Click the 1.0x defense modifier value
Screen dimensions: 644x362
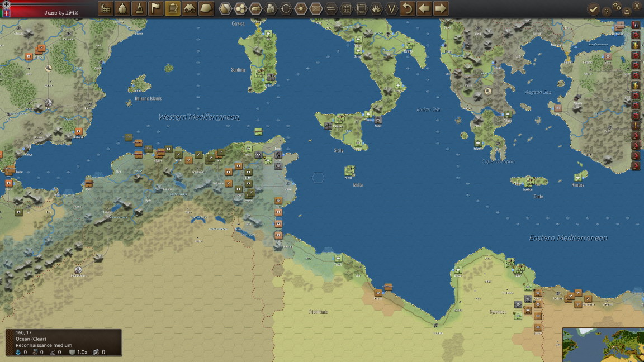(82, 352)
